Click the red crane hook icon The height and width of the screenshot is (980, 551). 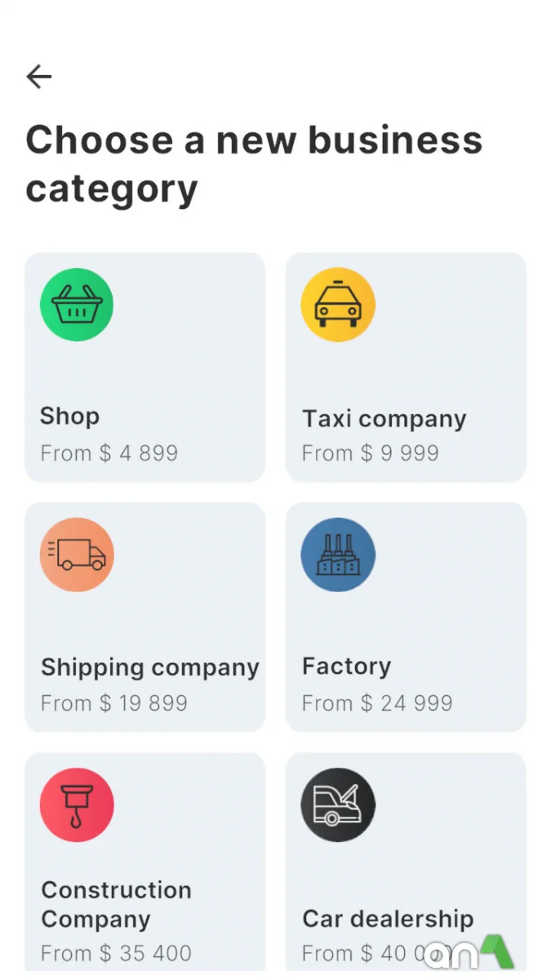click(77, 804)
